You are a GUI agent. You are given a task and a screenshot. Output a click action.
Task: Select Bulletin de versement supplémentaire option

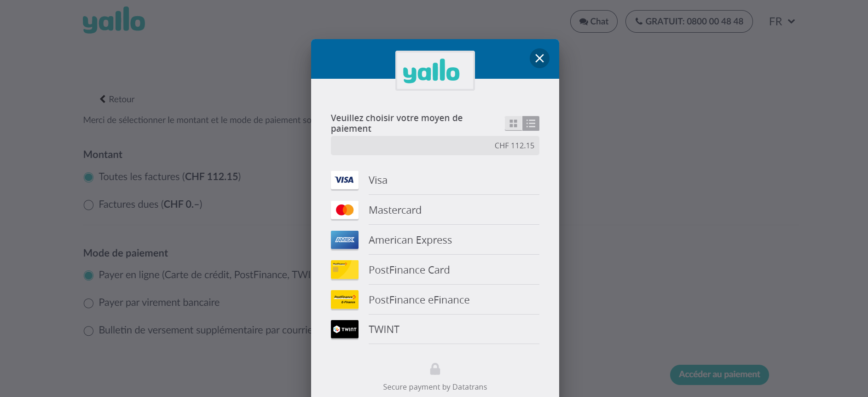coord(89,331)
